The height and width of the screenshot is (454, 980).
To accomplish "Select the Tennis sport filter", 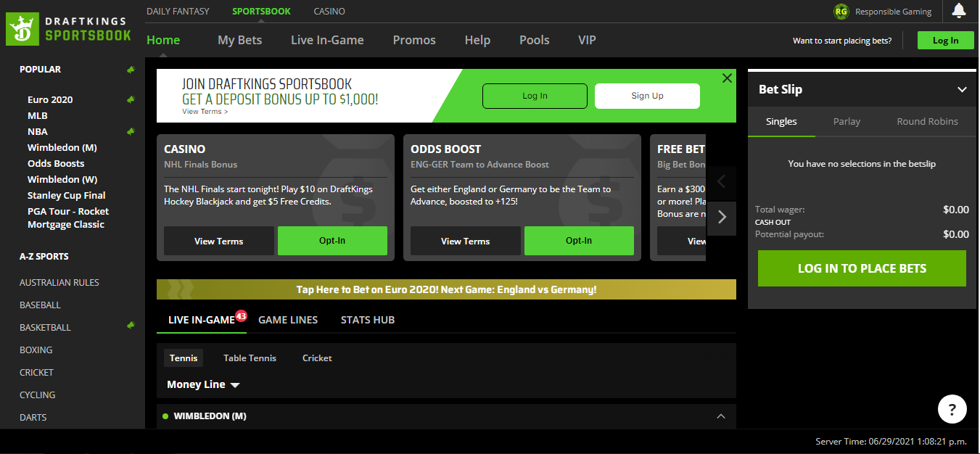I will 184,358.
